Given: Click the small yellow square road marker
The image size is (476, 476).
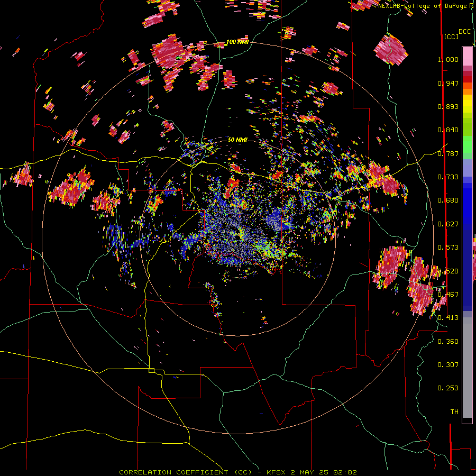Looking at the screenshot, I should click(x=151, y=370).
